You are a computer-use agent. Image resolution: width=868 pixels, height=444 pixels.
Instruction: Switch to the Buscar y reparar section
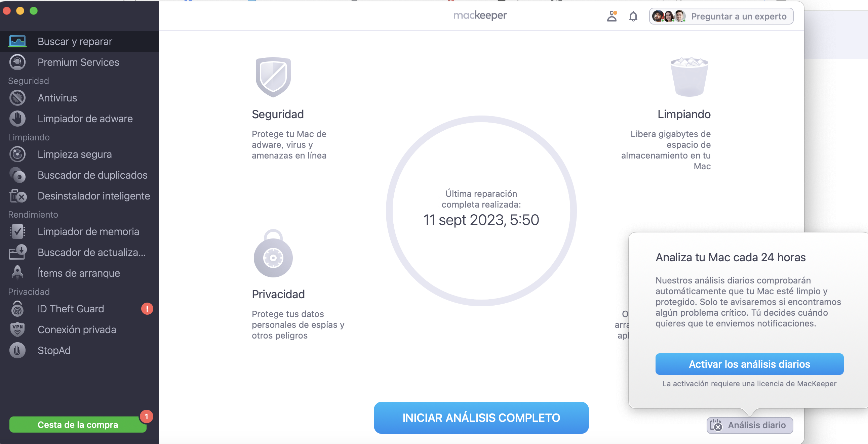[x=75, y=41]
